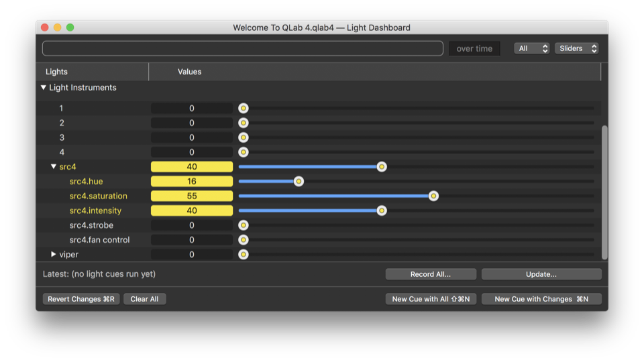The width and height of the screenshot is (644, 362).
Task: Click the over time field
Action: click(474, 48)
